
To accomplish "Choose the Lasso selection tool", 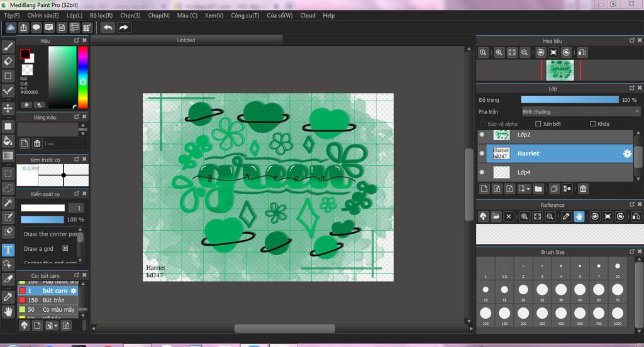I will [x=8, y=188].
